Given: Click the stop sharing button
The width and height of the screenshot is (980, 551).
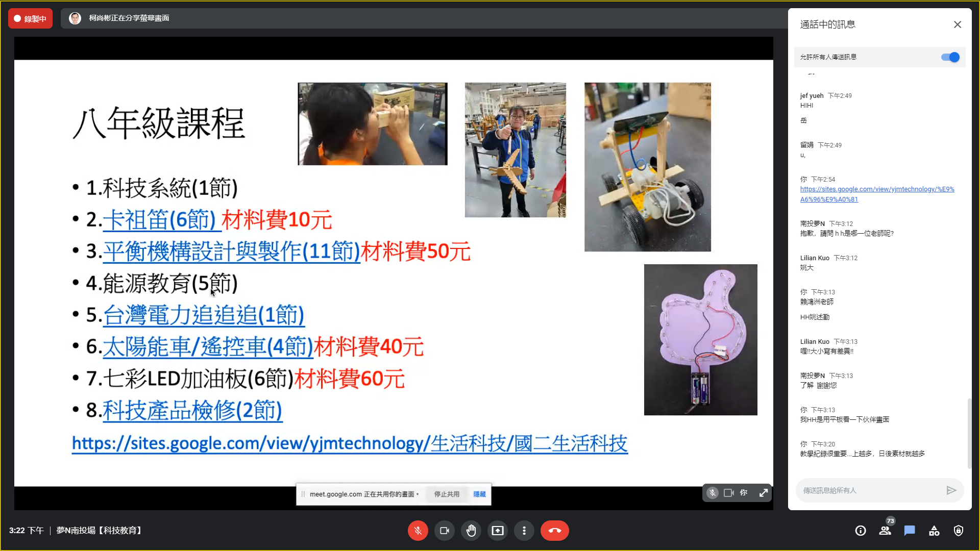Looking at the screenshot, I should coord(447,494).
